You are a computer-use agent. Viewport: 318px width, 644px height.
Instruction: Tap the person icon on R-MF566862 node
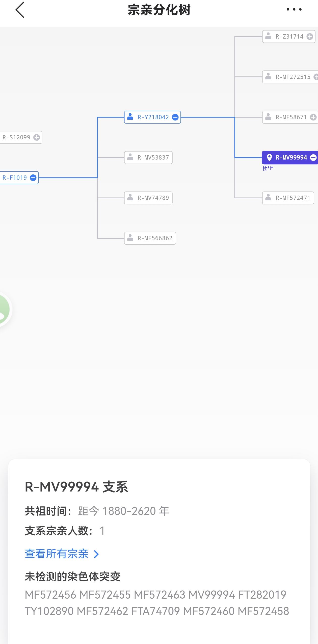pyautogui.click(x=130, y=238)
